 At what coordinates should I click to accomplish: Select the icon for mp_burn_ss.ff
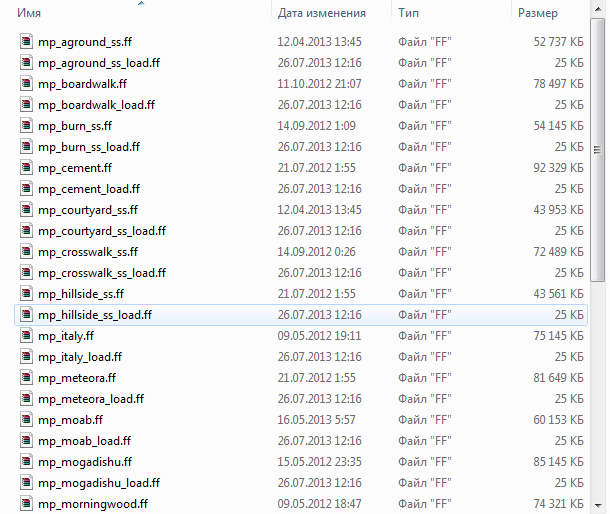click(x=27, y=126)
